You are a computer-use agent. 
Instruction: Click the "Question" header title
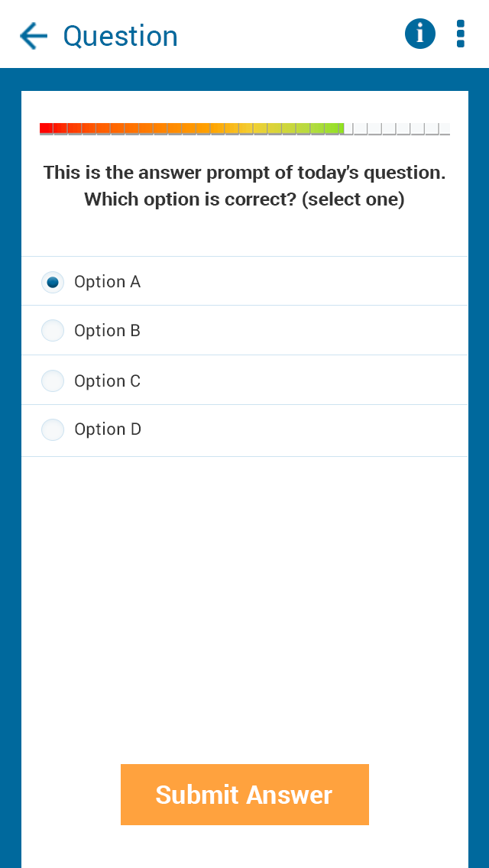[120, 36]
